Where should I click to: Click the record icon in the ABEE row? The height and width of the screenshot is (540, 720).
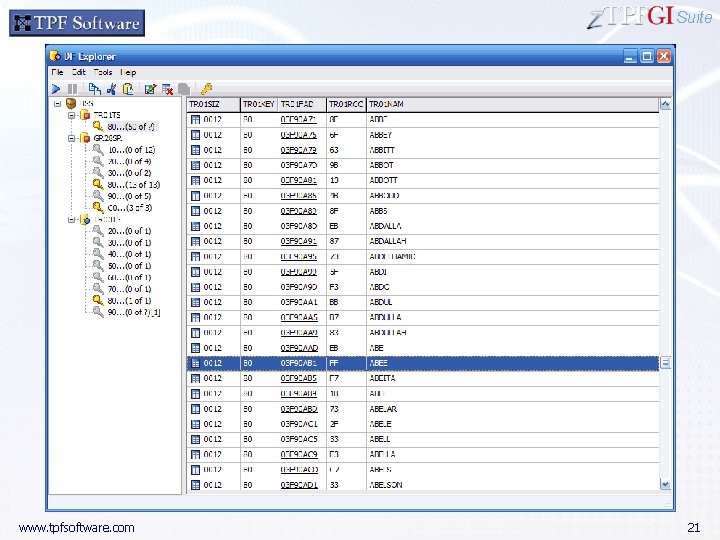click(195, 363)
